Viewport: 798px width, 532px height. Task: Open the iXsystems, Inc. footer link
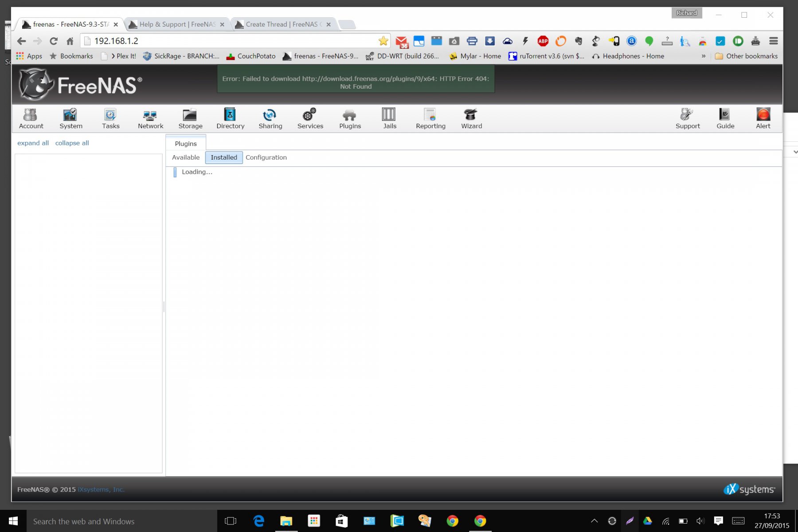tap(101, 489)
